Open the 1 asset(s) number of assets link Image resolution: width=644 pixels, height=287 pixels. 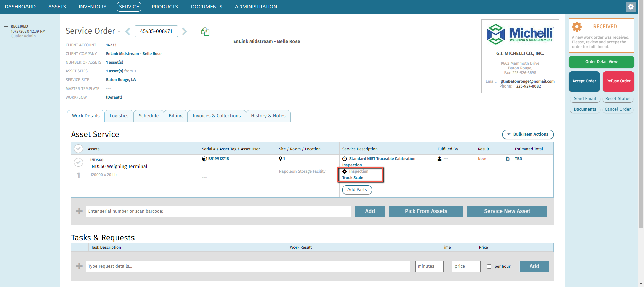point(114,62)
